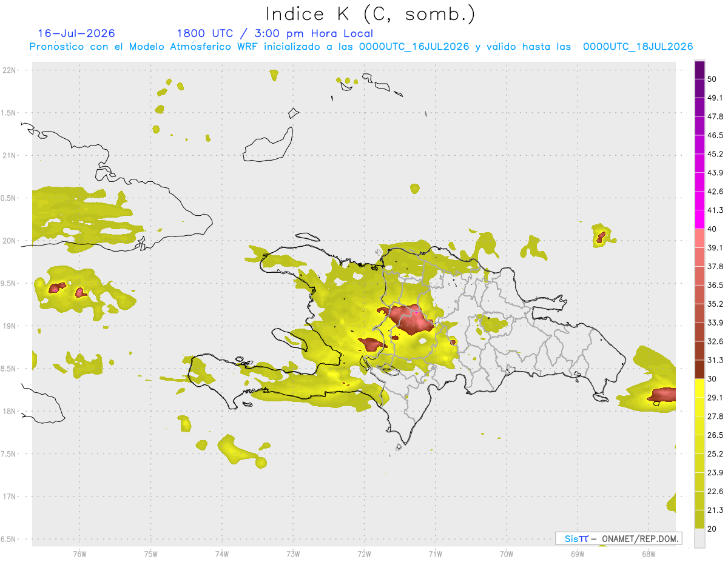Click colorbar label "33.9"
This screenshot has width=728, height=562.
(x=715, y=323)
